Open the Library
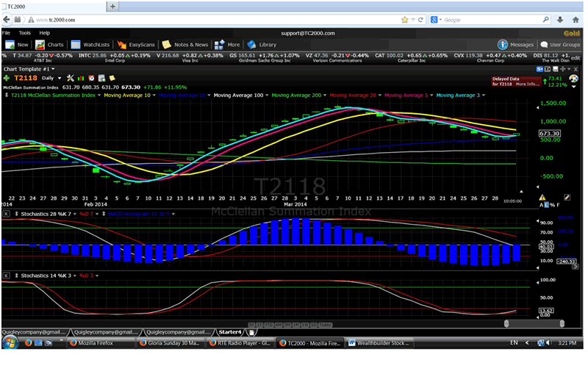This screenshot has height=368, width=588. click(262, 44)
